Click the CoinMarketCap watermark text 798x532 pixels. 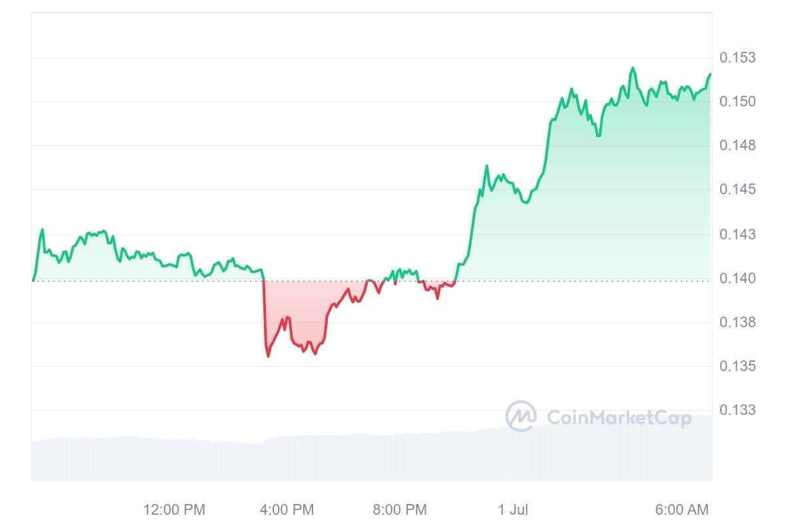(618, 417)
